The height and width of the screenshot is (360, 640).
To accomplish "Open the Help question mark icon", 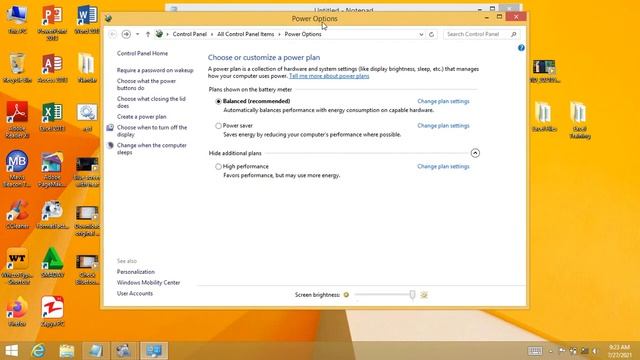I will coord(521,48).
